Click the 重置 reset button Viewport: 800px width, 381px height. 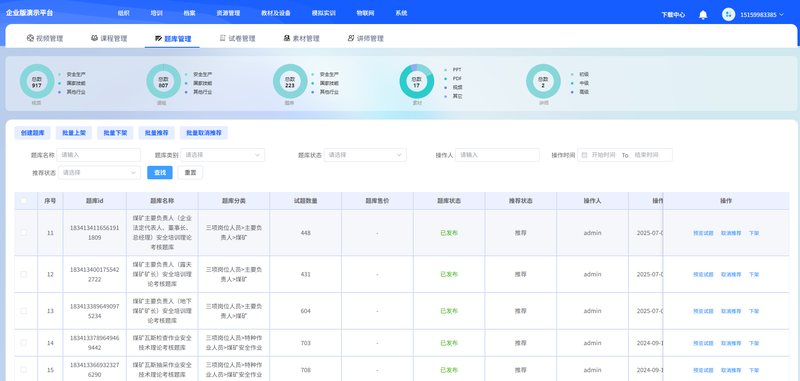(190, 173)
